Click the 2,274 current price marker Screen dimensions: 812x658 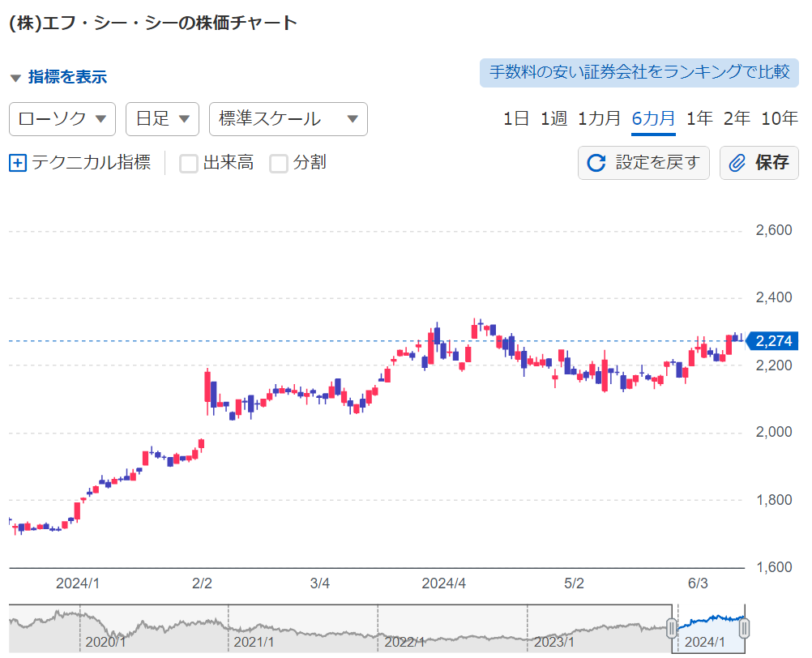[772, 341]
